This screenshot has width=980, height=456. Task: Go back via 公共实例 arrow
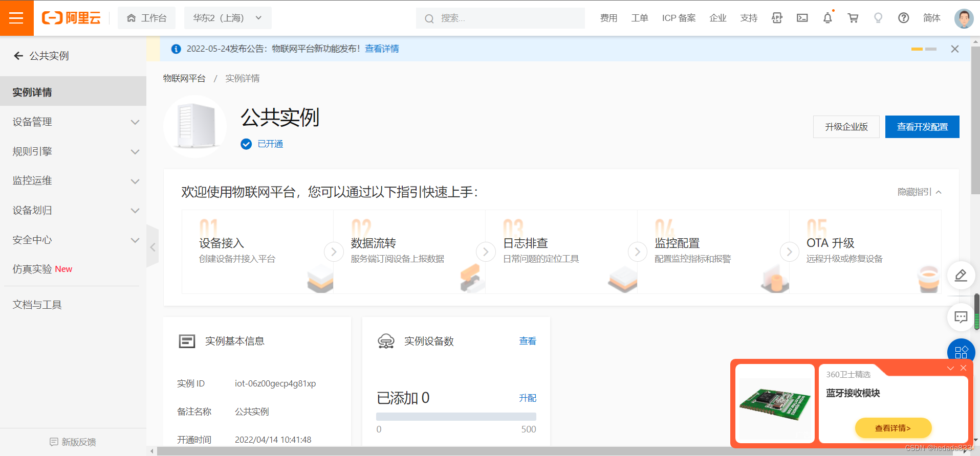click(x=18, y=56)
